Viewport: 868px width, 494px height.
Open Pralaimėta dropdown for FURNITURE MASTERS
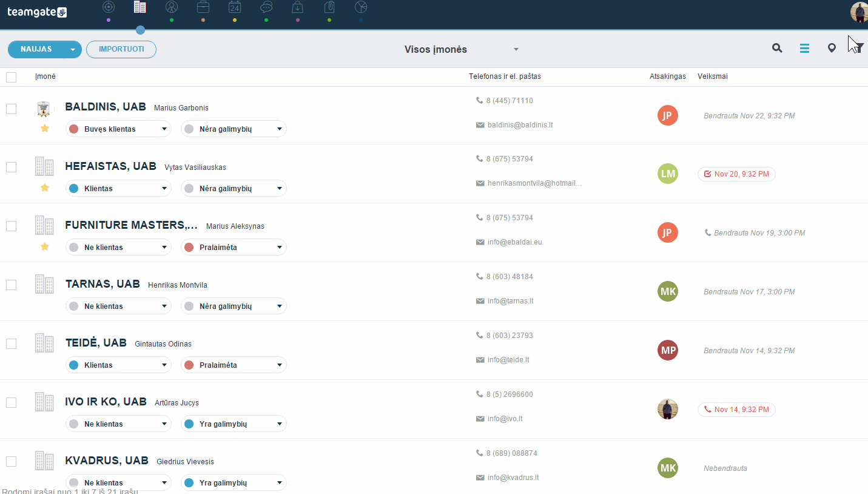pos(234,248)
